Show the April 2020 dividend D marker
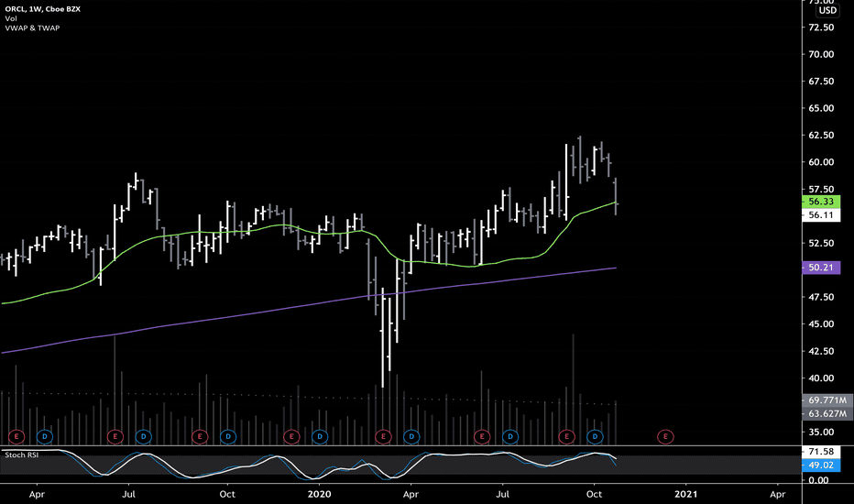The image size is (854, 504). (x=411, y=436)
